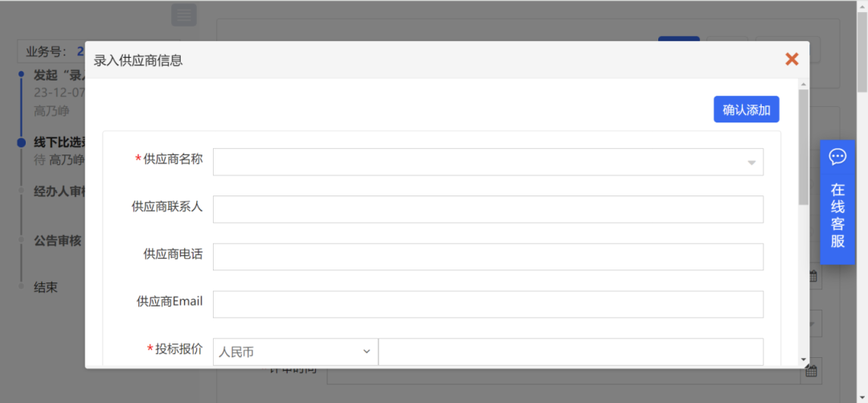Click the 投标报价 amount input
Screen dimensions: 868x403
[x=570, y=352]
